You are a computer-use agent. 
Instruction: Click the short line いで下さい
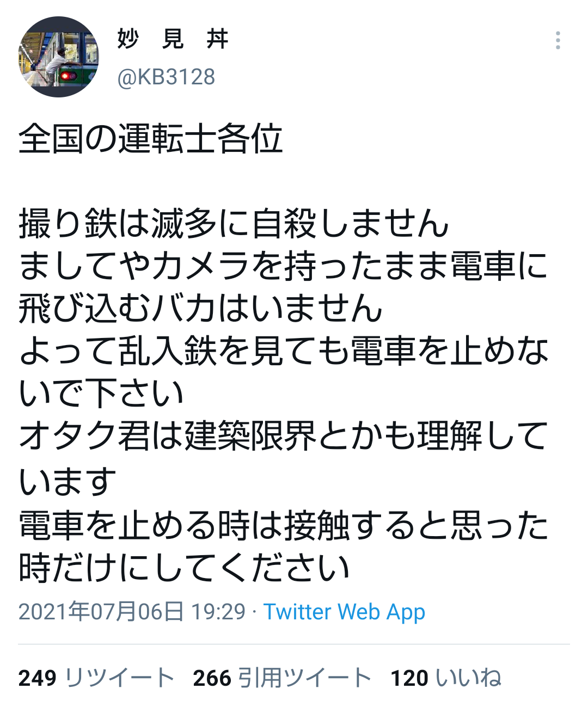click(101, 394)
